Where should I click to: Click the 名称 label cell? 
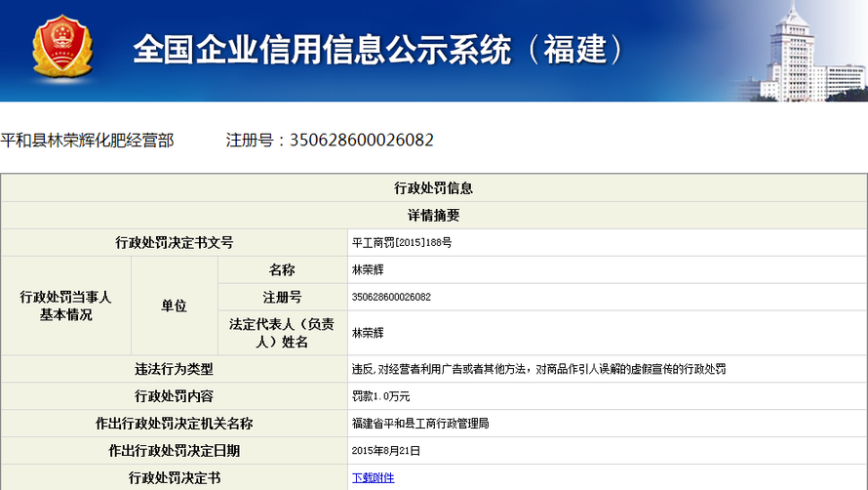(x=282, y=269)
